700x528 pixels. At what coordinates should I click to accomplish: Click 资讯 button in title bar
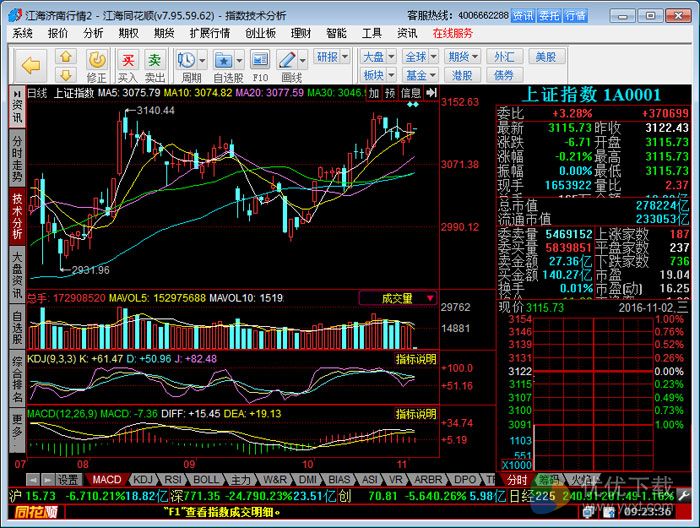pos(522,16)
